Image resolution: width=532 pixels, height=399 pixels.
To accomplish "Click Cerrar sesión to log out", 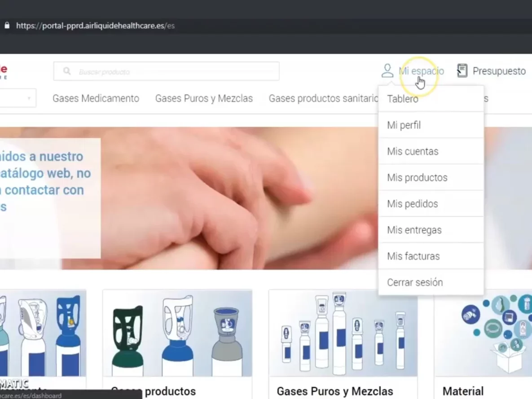I will pos(415,283).
